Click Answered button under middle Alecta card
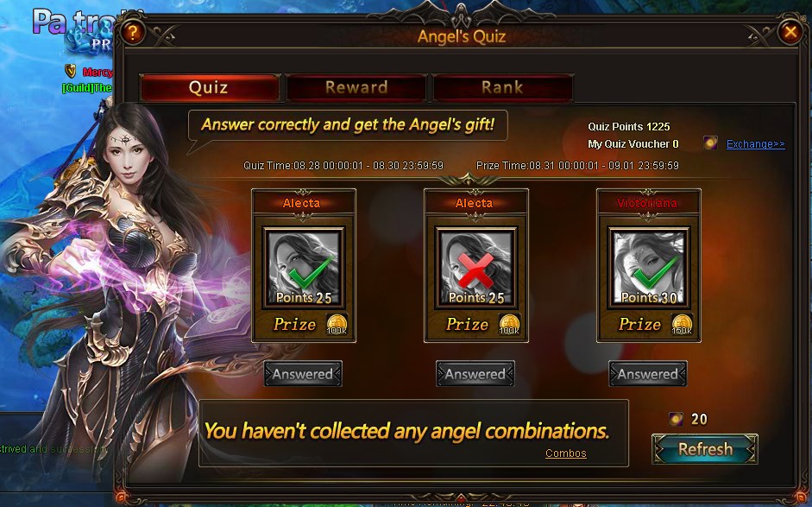 tap(475, 374)
